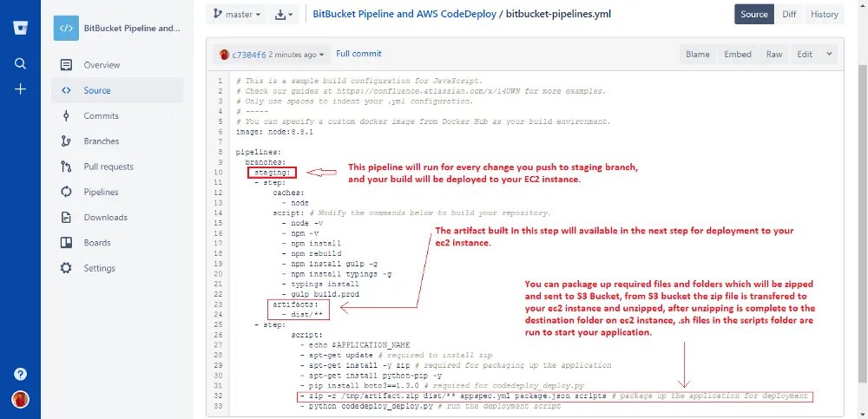
Task: Click the Raw button
Action: [774, 55]
